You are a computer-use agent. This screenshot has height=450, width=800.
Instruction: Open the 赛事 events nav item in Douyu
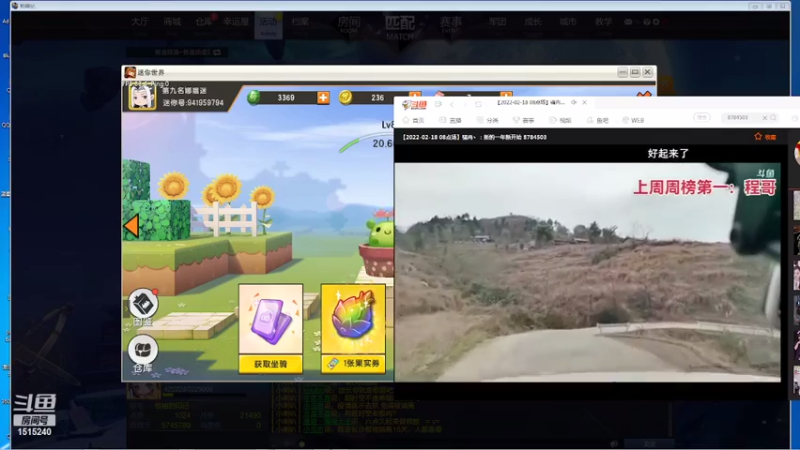point(524,120)
